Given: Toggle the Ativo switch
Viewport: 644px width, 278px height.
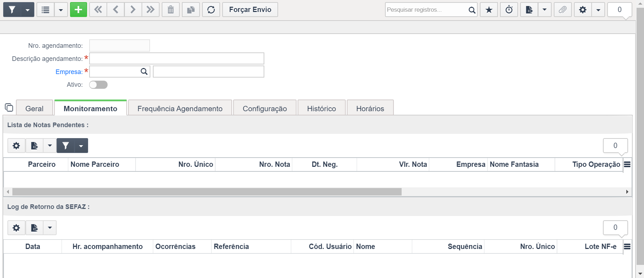Looking at the screenshot, I should point(98,85).
